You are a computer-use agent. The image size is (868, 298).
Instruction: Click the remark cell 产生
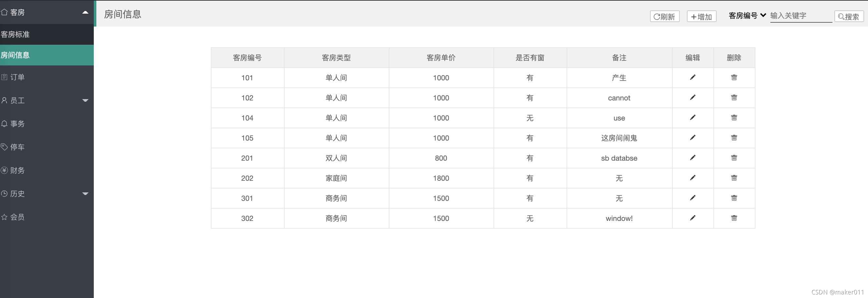[619, 78]
